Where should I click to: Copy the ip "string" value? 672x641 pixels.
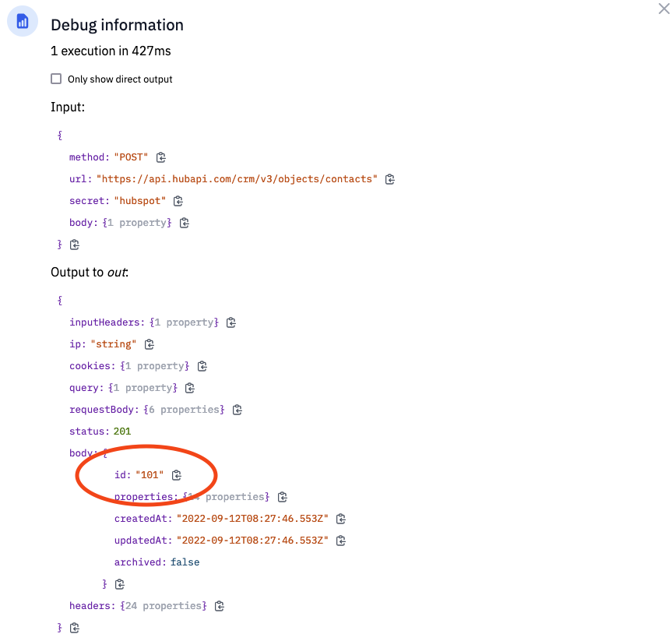[150, 344]
